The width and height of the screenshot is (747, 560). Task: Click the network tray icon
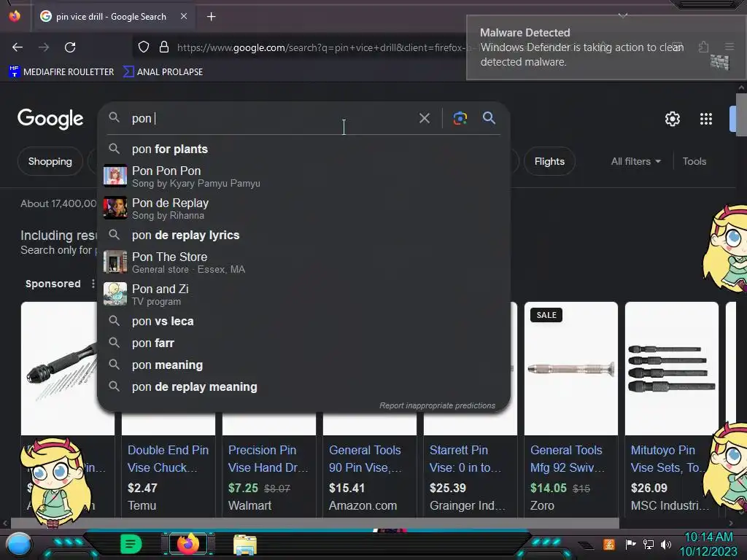[649, 544]
